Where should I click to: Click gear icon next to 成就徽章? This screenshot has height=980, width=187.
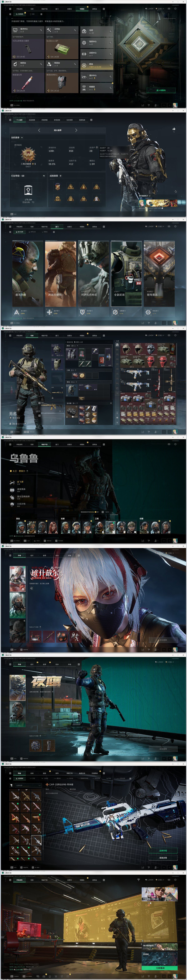[x=60, y=176]
